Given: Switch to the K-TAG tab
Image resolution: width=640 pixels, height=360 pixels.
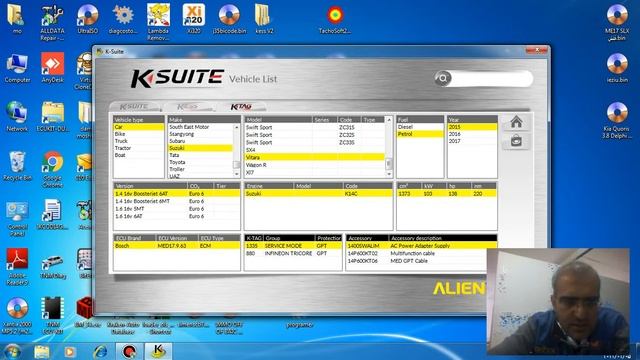Looking at the screenshot, I should point(242,107).
